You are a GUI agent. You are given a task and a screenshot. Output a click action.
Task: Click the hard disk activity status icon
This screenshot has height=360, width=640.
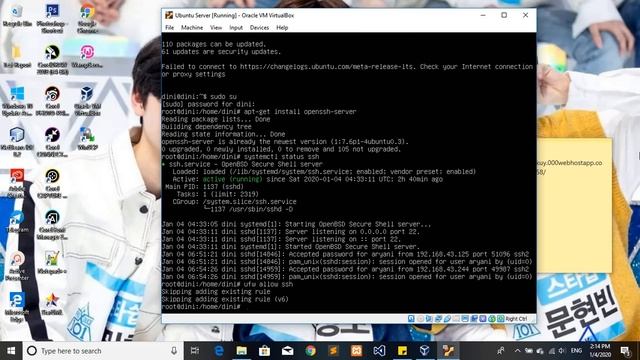[411, 319]
